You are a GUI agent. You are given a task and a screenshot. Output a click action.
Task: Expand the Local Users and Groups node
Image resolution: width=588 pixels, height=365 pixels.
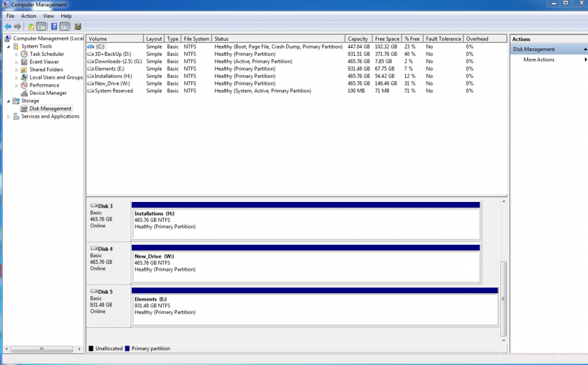(x=16, y=78)
